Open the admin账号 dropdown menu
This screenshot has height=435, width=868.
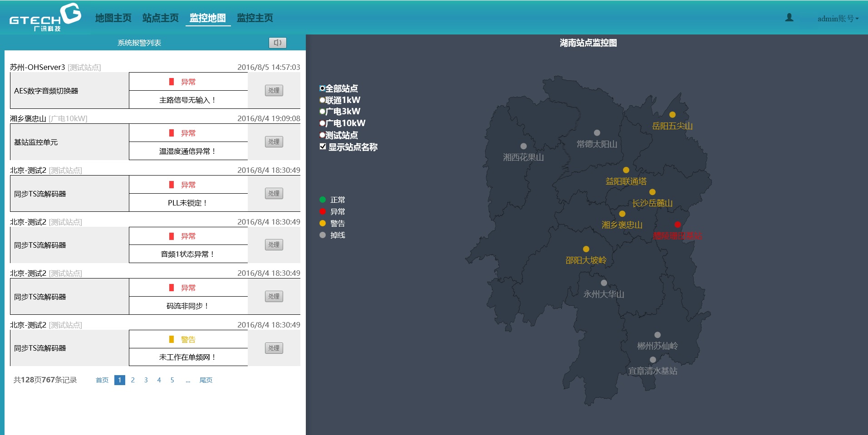pyautogui.click(x=836, y=19)
